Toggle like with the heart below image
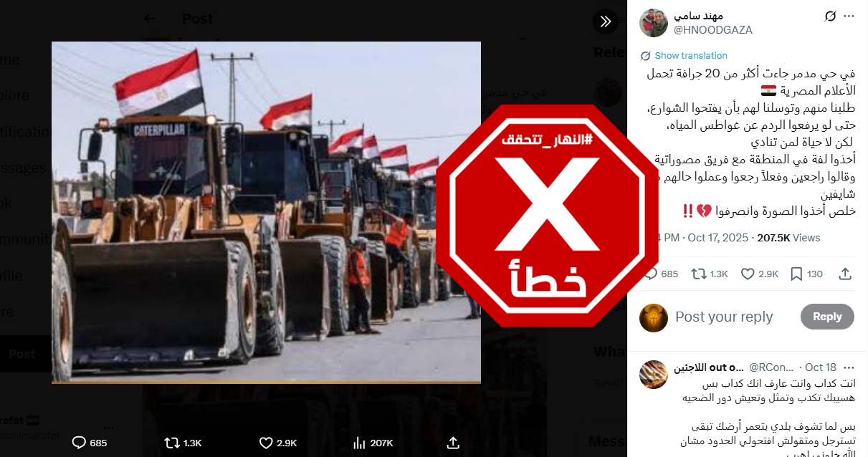This screenshot has height=457, width=868. pos(277,443)
